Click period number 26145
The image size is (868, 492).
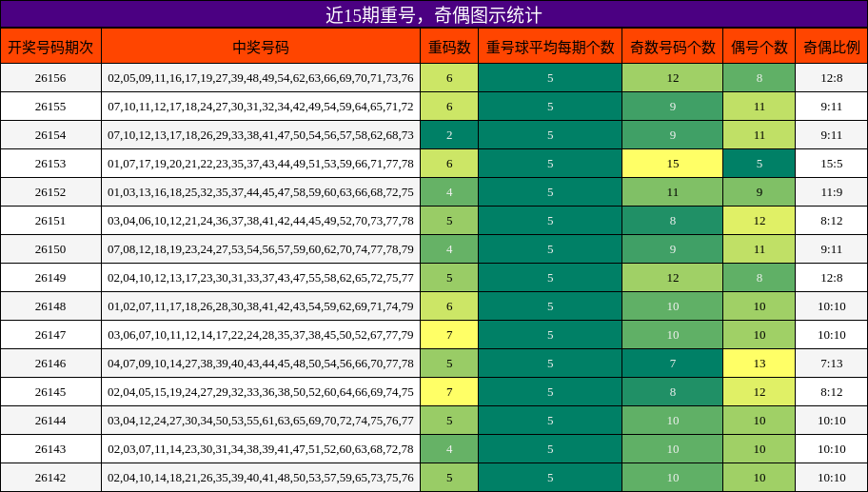tap(50, 392)
